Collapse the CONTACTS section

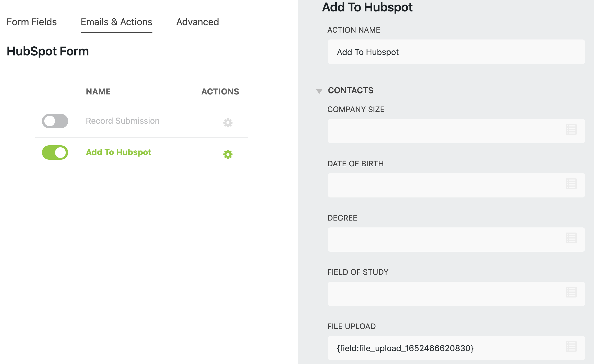click(319, 91)
